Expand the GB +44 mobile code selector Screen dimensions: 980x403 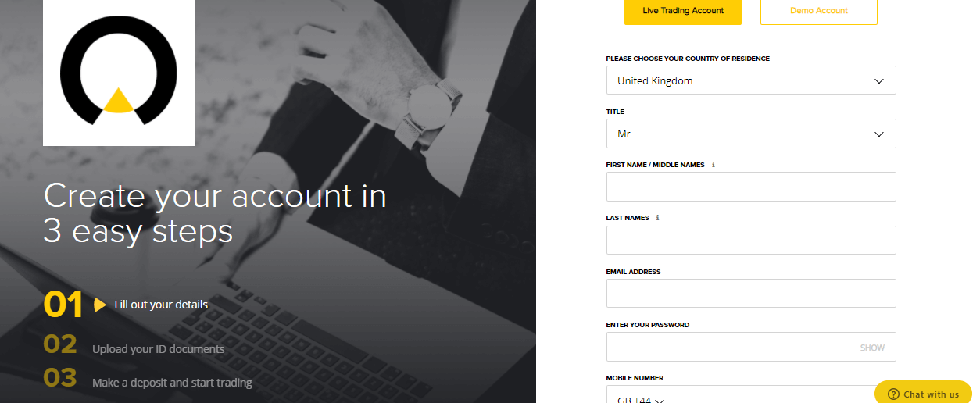point(641,398)
